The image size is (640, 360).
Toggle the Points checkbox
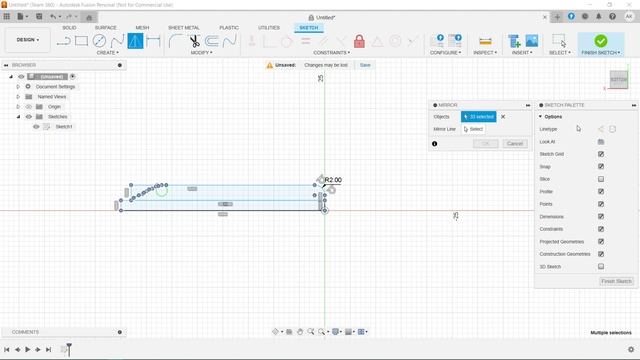coord(600,204)
